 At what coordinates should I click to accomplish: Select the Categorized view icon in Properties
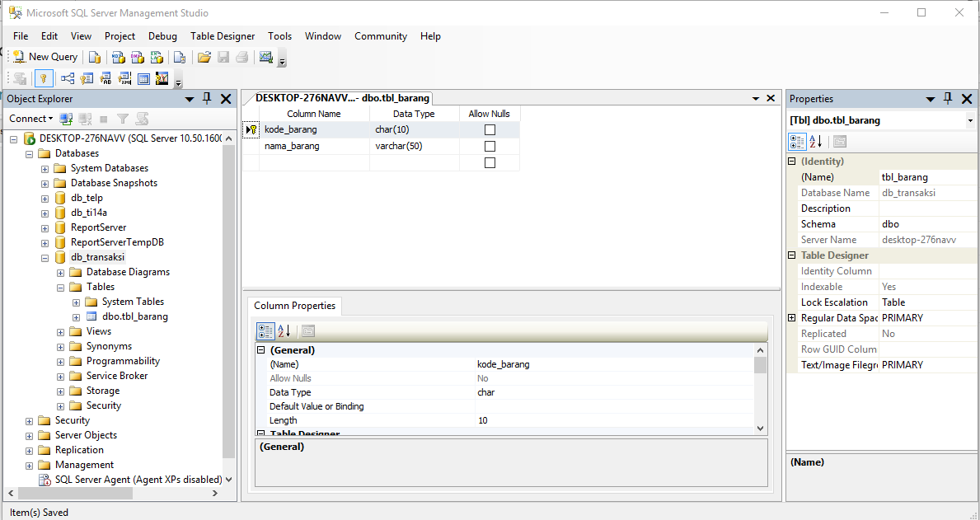pyautogui.click(x=797, y=141)
